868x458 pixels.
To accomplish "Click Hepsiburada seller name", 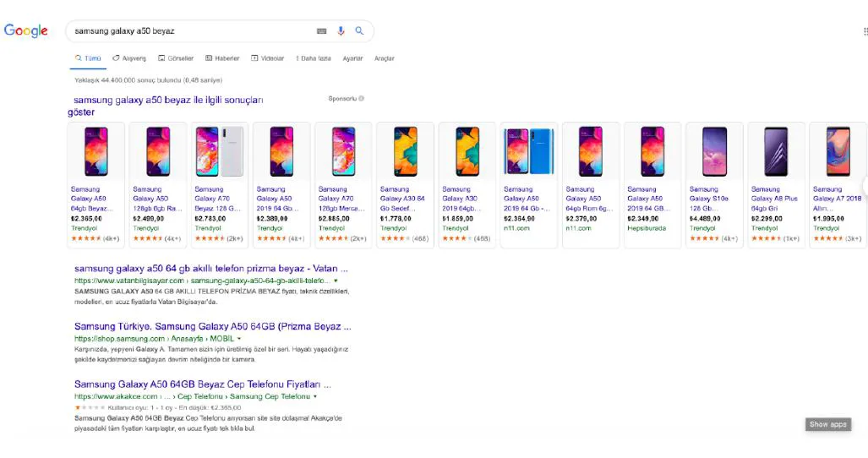I will pyautogui.click(x=647, y=228).
